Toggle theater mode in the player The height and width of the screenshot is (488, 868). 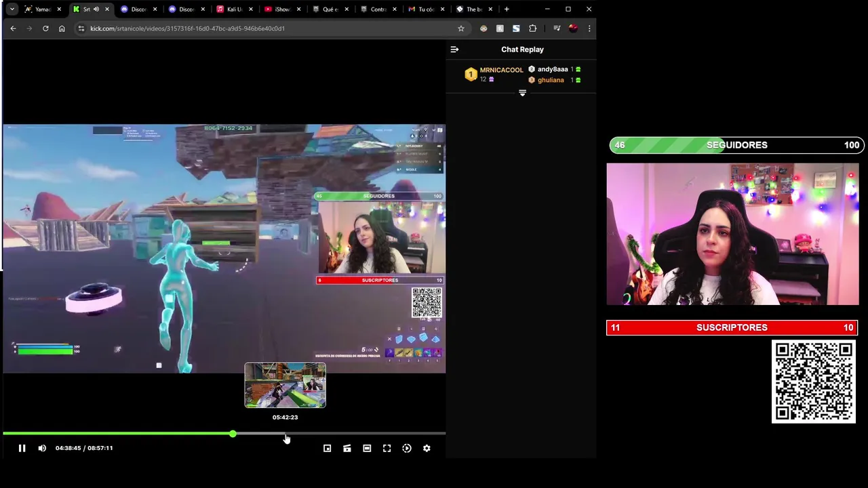[367, 448]
